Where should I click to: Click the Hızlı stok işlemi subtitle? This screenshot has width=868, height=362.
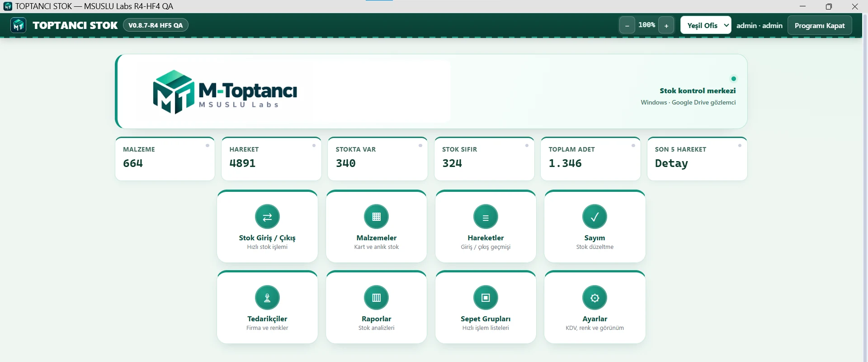267,247
